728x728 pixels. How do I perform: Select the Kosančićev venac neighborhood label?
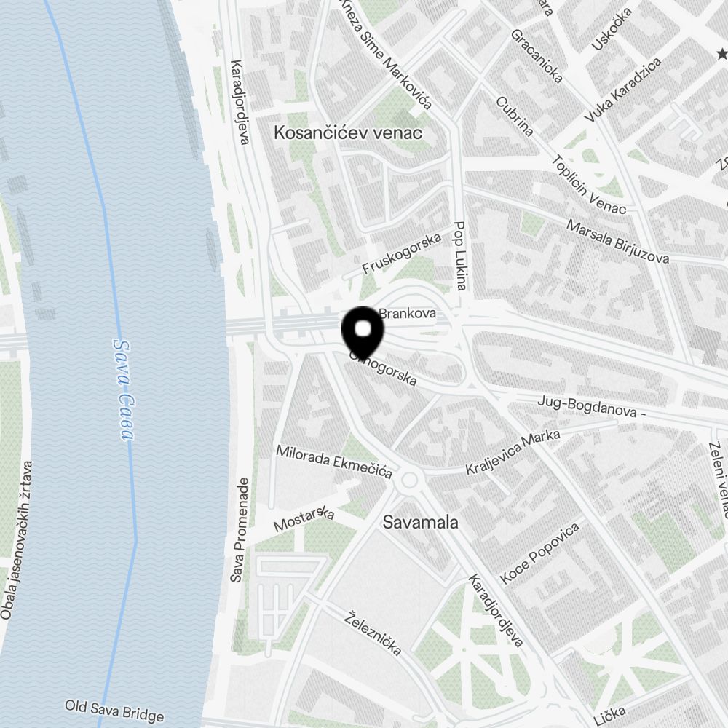pyautogui.click(x=348, y=132)
